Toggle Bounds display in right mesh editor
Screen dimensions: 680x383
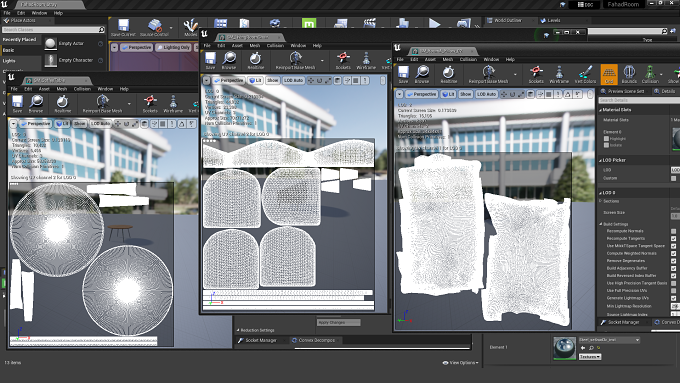coord(629,74)
